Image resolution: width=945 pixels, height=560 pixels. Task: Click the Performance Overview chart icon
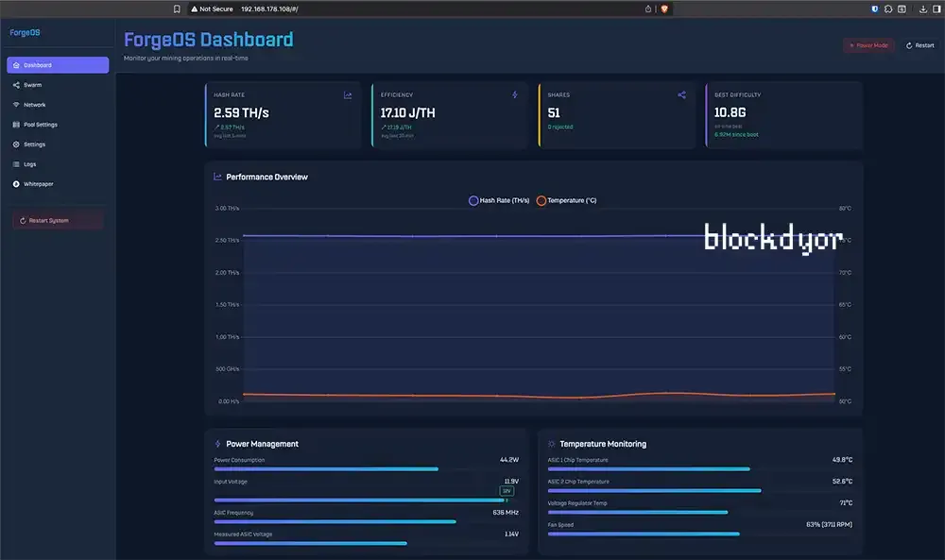217,177
